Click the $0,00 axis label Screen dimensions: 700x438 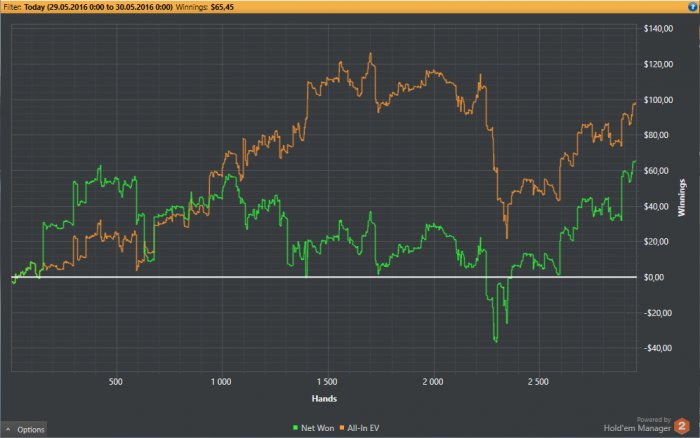[654, 277]
